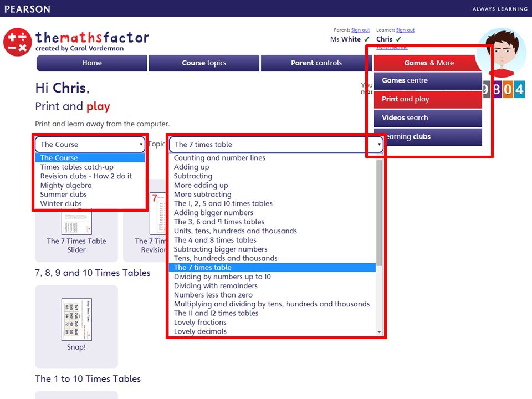Image resolution: width=532 pixels, height=399 pixels.
Task: Pick Lovely fractions topic
Action: [x=273, y=323]
